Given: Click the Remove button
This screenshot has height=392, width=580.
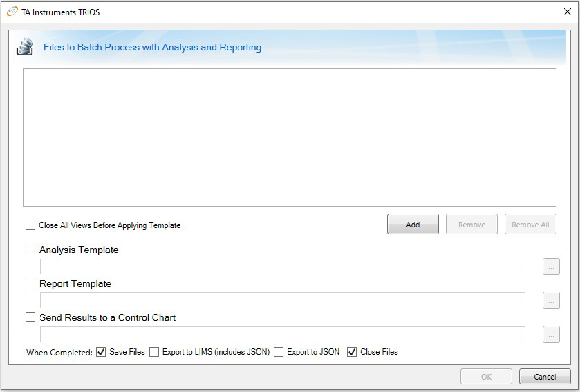Looking at the screenshot, I should click(471, 224).
